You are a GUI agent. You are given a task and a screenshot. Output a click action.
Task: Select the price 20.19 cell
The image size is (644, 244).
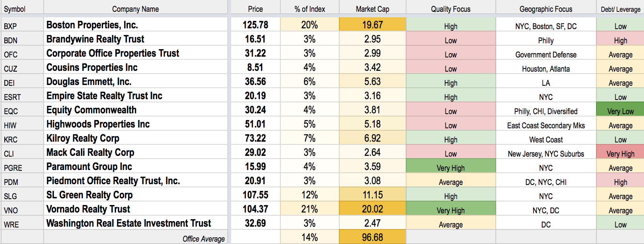256,95
